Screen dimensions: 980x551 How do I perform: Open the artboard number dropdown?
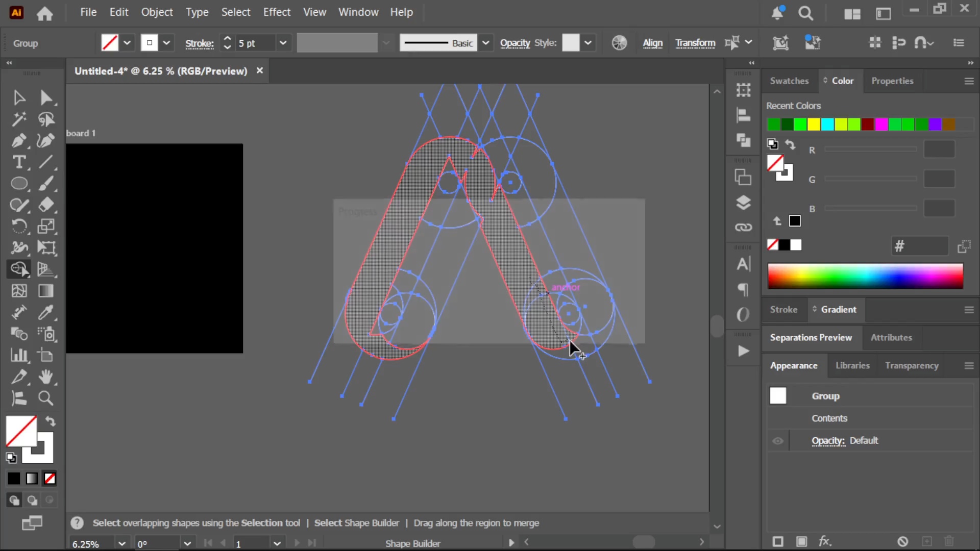[x=277, y=543]
